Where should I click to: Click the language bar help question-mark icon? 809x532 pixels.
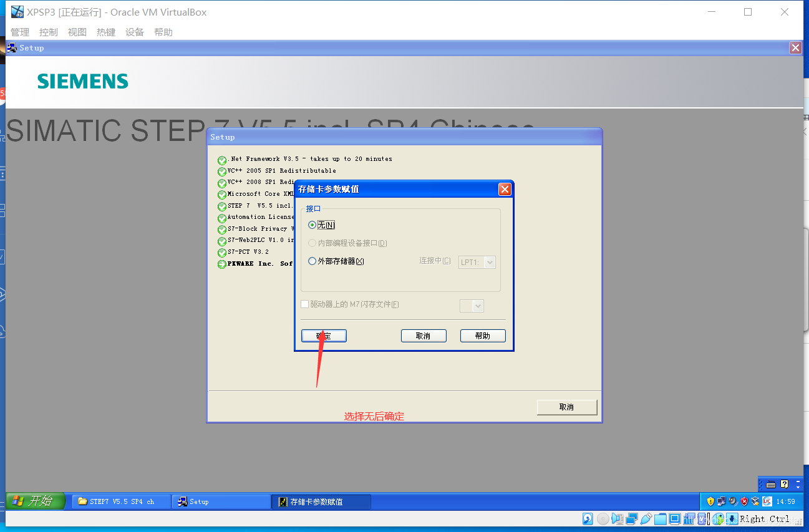pyautogui.click(x=784, y=484)
